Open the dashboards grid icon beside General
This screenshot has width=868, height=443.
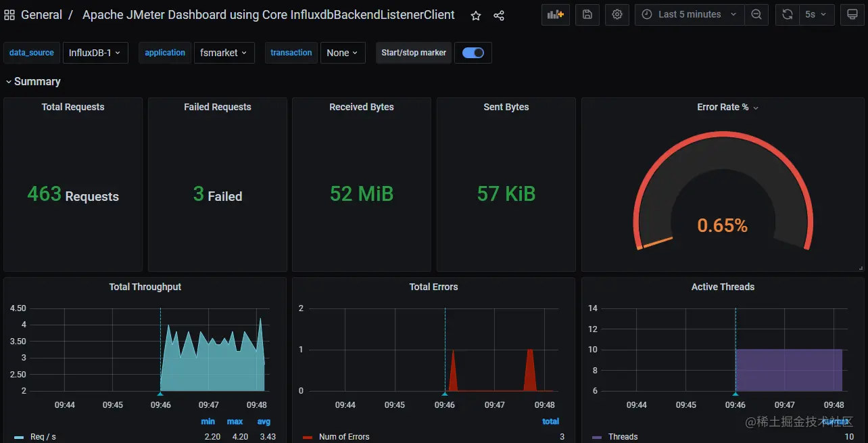pyautogui.click(x=9, y=15)
